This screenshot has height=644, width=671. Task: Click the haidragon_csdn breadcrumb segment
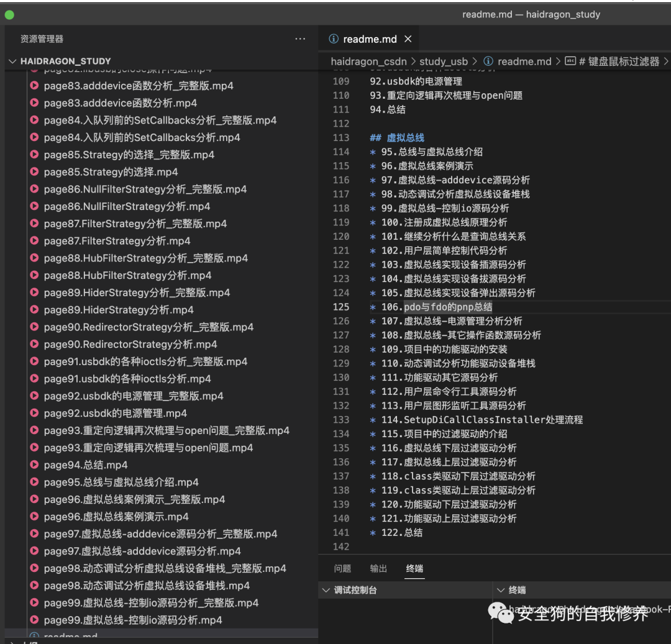click(x=368, y=61)
